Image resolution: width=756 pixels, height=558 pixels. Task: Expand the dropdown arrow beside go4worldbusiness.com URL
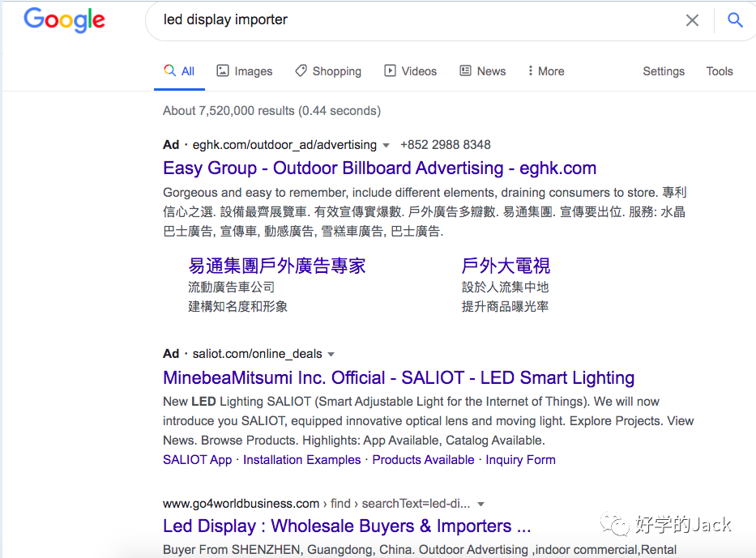click(x=481, y=504)
